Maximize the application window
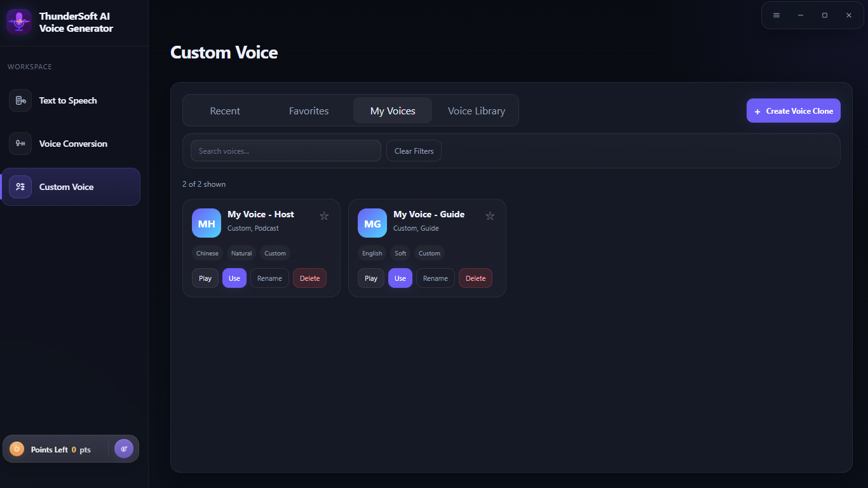 pos(825,15)
